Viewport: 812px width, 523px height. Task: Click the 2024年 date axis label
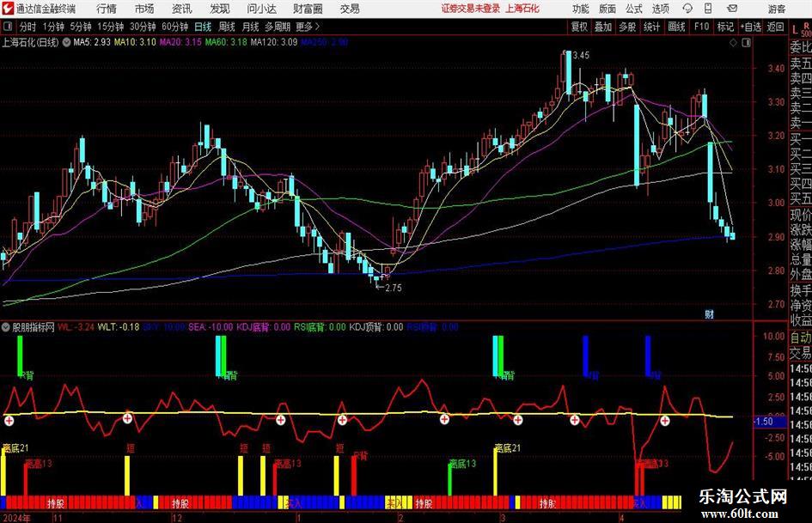click(15, 518)
